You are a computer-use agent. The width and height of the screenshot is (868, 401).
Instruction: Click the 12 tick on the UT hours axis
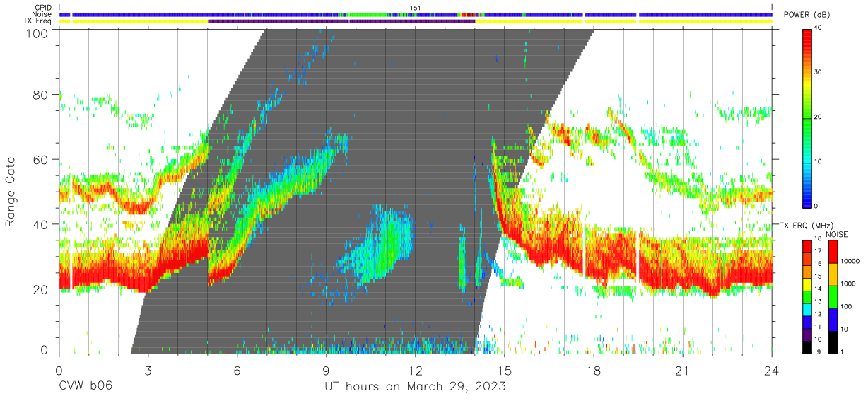416,370
